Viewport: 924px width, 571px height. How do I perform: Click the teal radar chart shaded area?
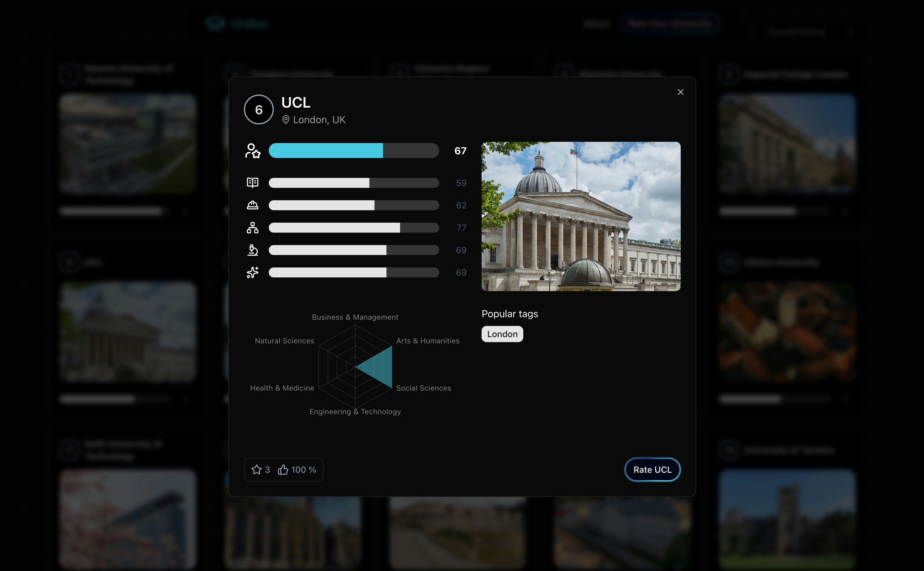point(379,367)
